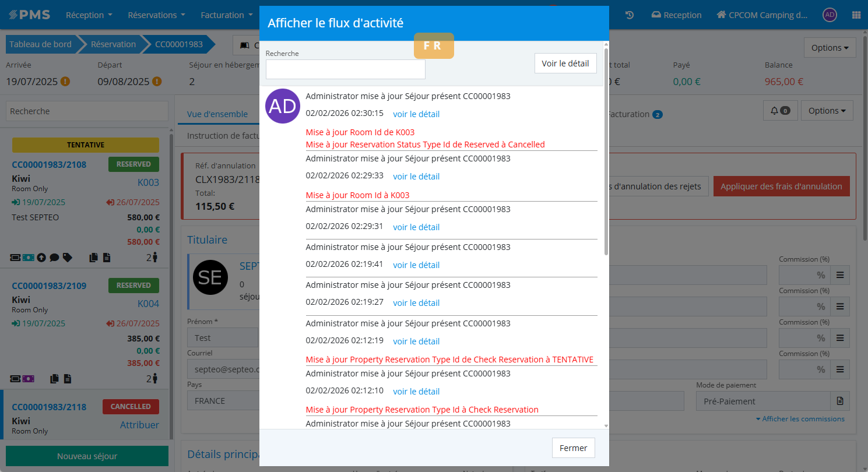868x472 pixels.
Task: Click the Recherche field in activity dialog
Action: [x=345, y=69]
